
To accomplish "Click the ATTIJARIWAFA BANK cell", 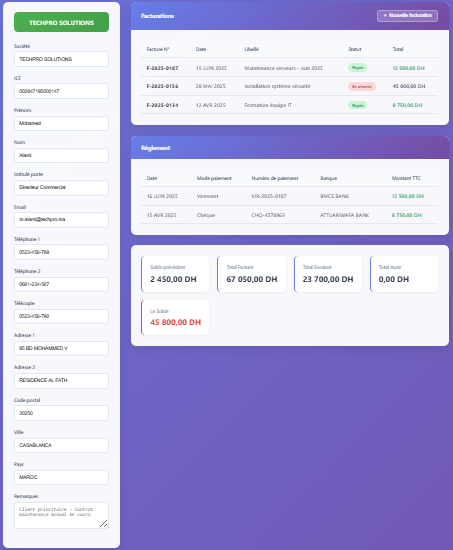I will [344, 215].
